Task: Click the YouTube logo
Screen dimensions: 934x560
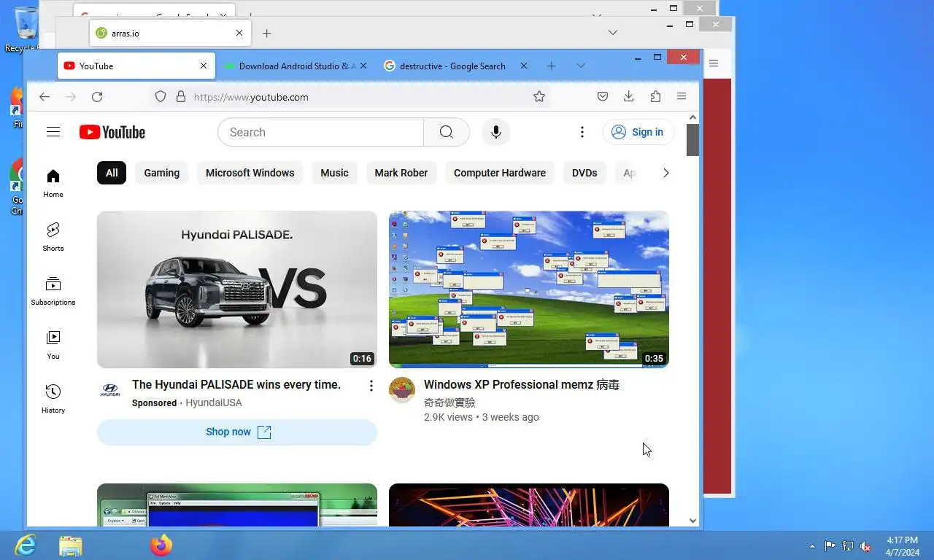Action: click(112, 132)
